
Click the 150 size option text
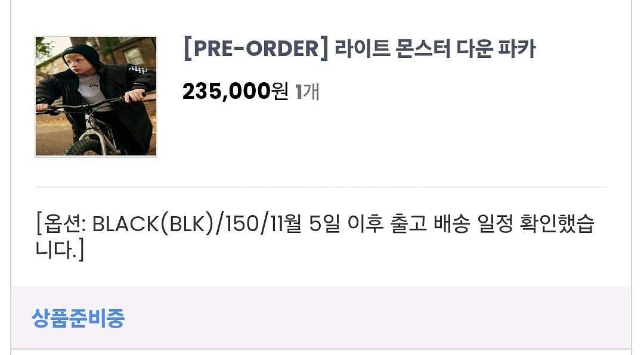coord(242,224)
